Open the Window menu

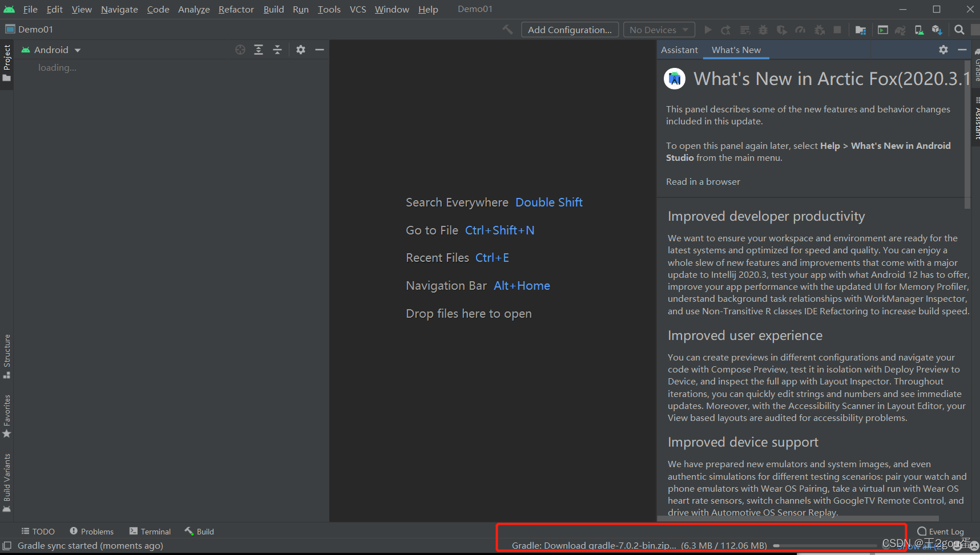(392, 9)
